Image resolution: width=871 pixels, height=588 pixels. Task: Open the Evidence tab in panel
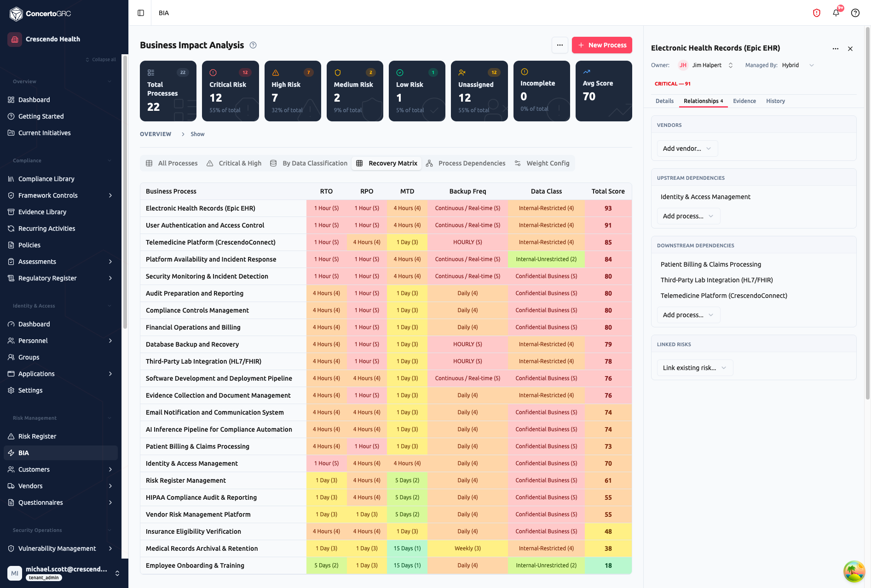coord(744,101)
